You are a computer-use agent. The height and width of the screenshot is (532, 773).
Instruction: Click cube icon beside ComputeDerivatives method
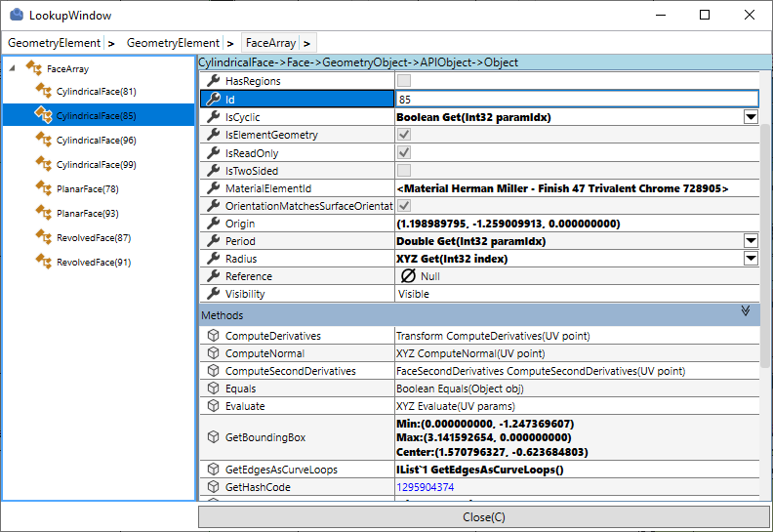click(x=213, y=335)
